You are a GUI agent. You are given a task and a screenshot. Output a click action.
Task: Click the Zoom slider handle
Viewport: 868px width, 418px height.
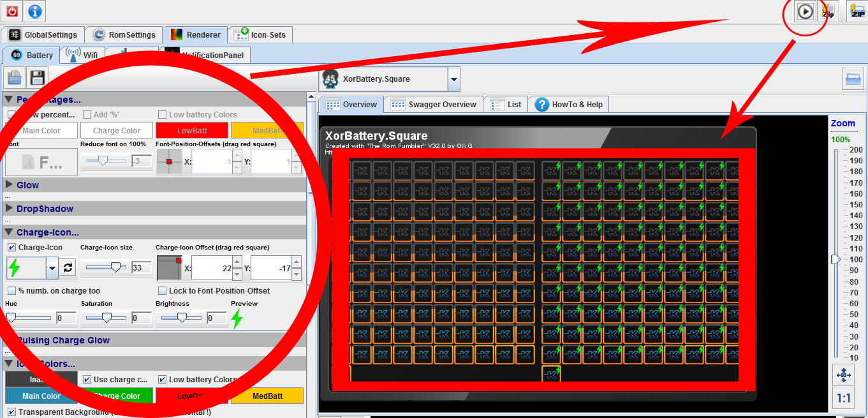835,259
